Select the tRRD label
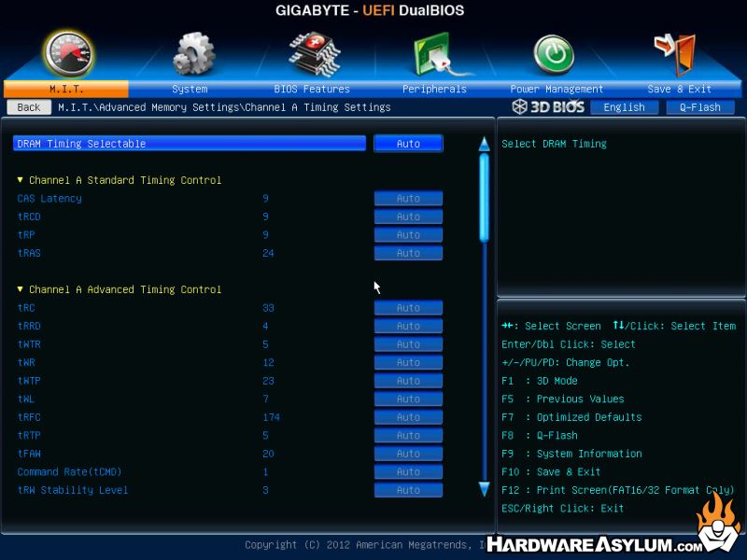The width and height of the screenshot is (747, 560). pyautogui.click(x=29, y=326)
